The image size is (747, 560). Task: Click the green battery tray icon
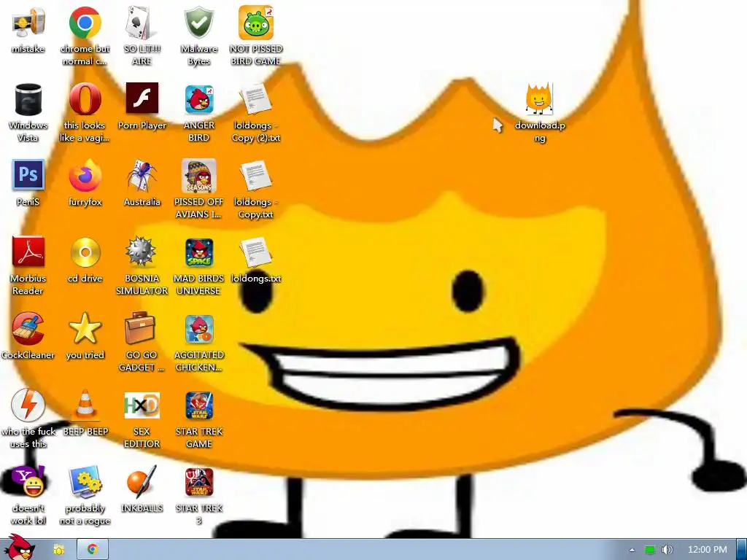pyautogui.click(x=650, y=550)
